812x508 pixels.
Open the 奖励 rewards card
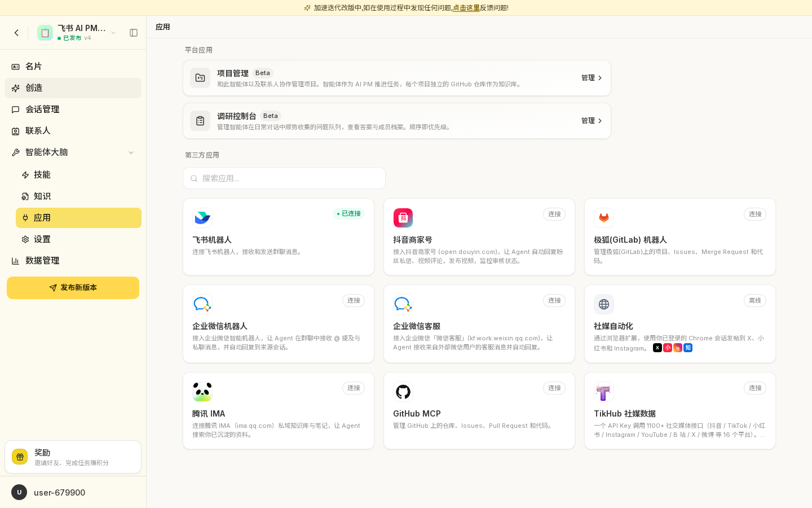(x=73, y=457)
